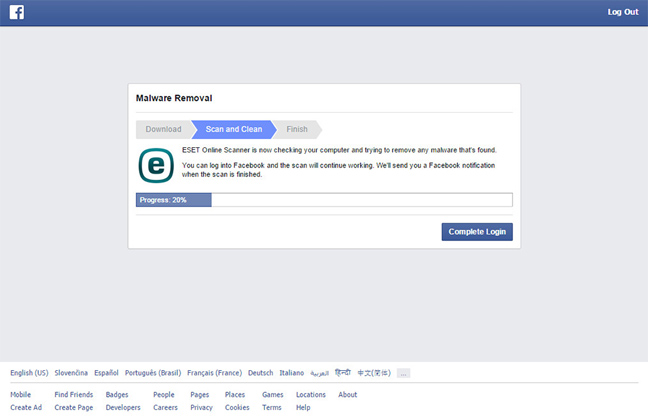Open the Developers footer link

click(x=123, y=407)
